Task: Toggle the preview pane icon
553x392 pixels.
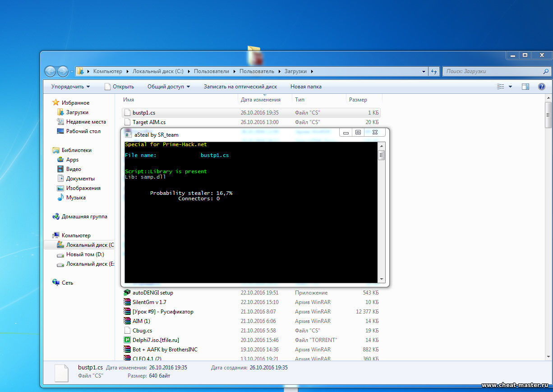Action: pos(525,87)
